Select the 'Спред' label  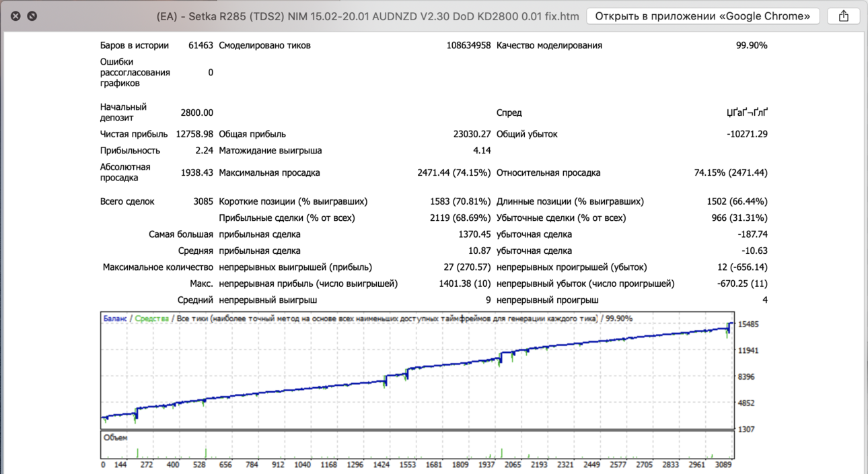509,113
